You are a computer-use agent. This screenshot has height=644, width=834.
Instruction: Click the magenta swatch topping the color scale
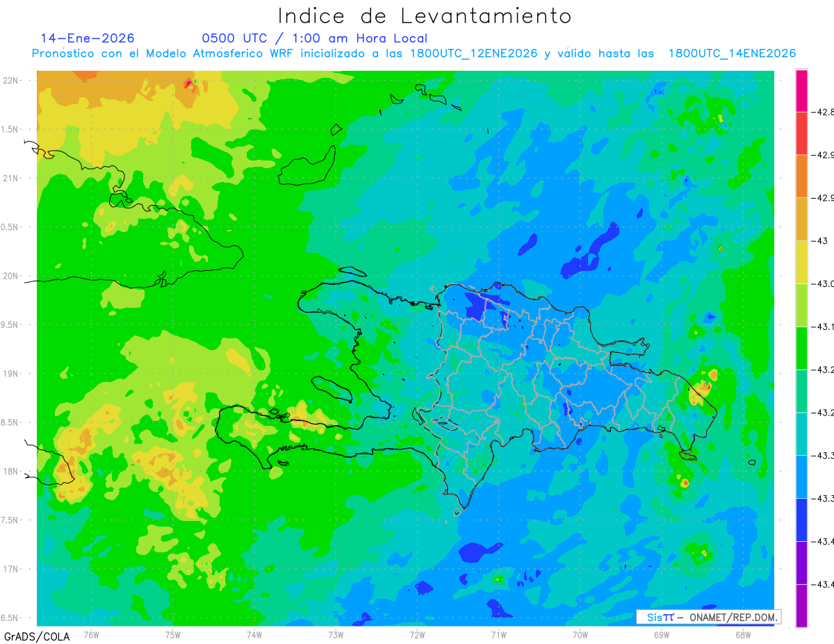pyautogui.click(x=801, y=90)
